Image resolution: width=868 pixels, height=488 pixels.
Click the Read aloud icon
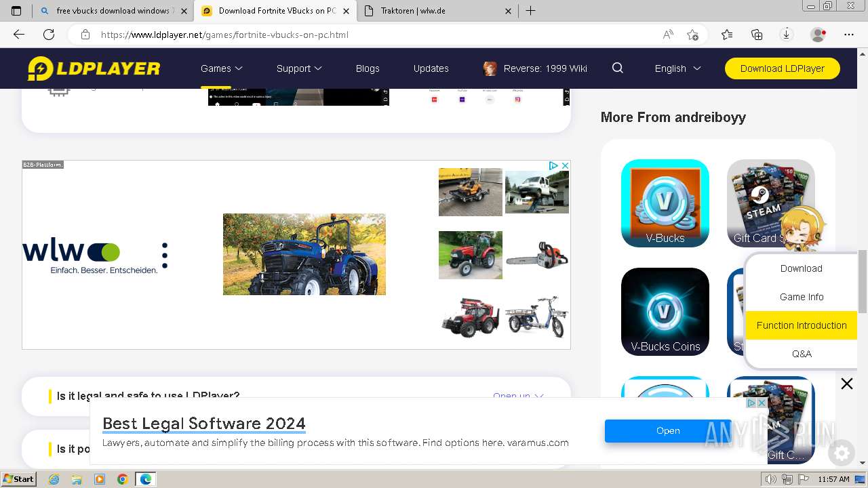[668, 35]
